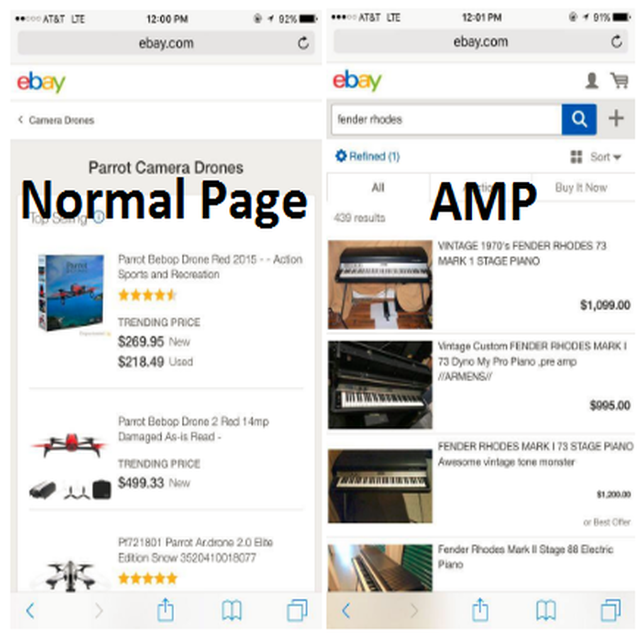
Task: Select the Buy It Now tab
Action: [580, 187]
